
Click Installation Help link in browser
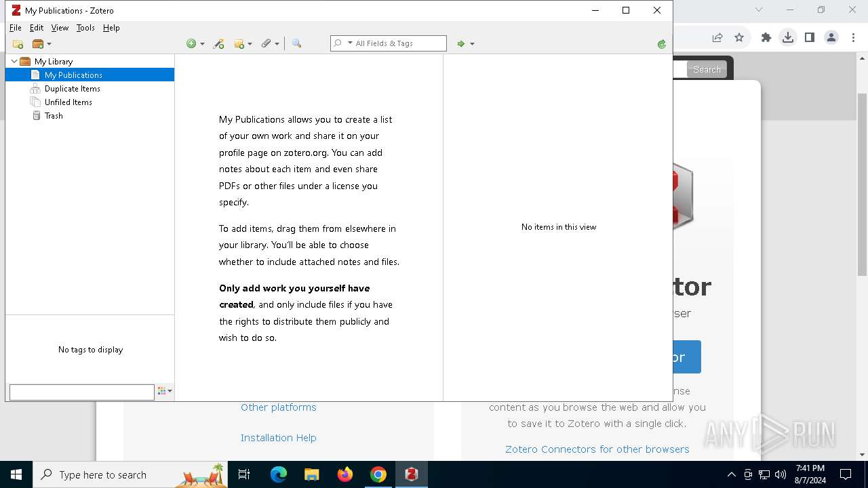click(279, 438)
